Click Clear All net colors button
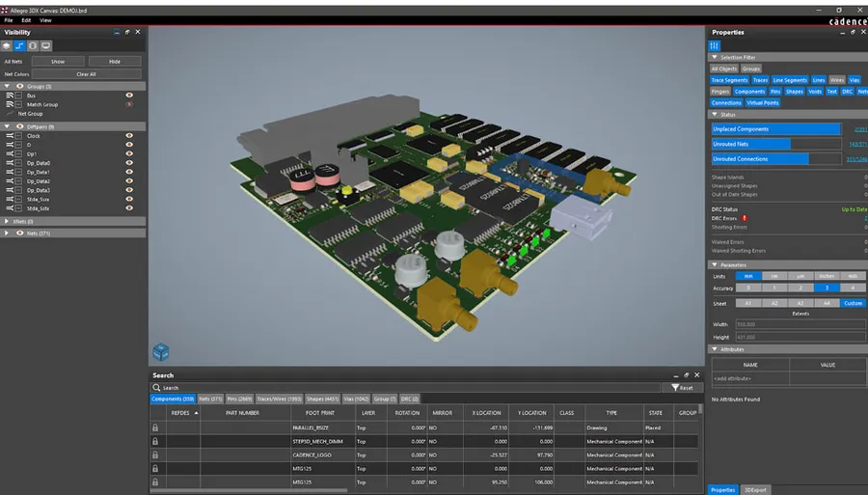Image resolution: width=868 pixels, height=495 pixels. 86,73
